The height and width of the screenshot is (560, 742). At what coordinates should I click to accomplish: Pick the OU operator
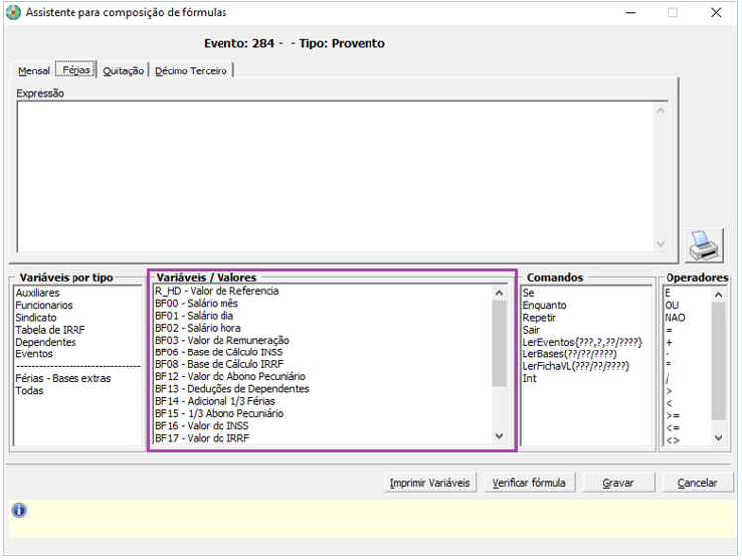(x=671, y=305)
